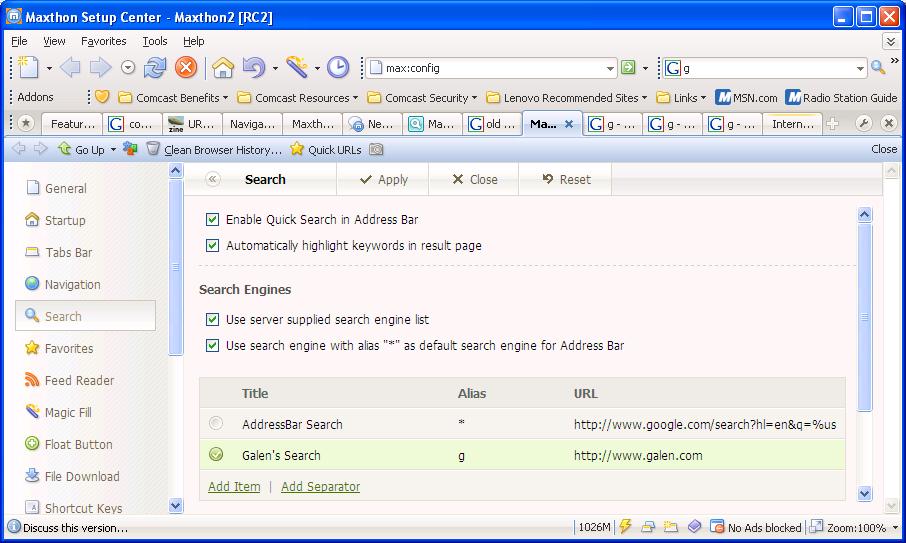This screenshot has width=906, height=543.
Task: Click Clean Browser History button
Action: pos(215,150)
